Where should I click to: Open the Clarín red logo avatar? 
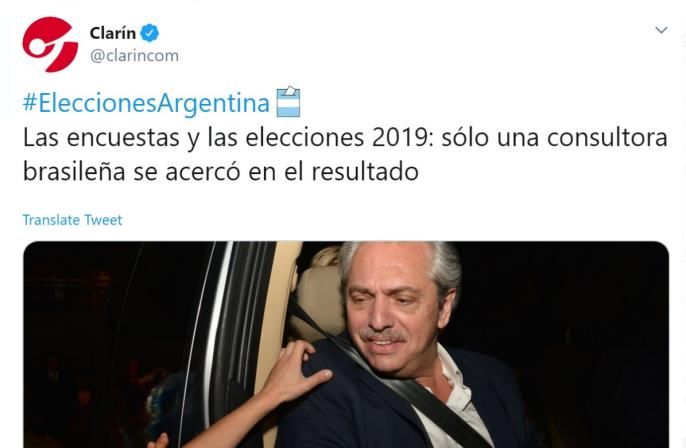[50, 44]
